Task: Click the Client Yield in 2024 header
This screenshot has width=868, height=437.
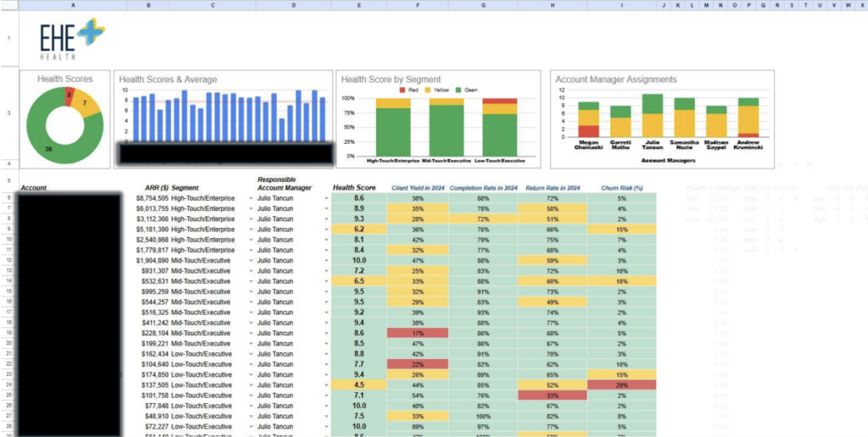Action: click(417, 187)
